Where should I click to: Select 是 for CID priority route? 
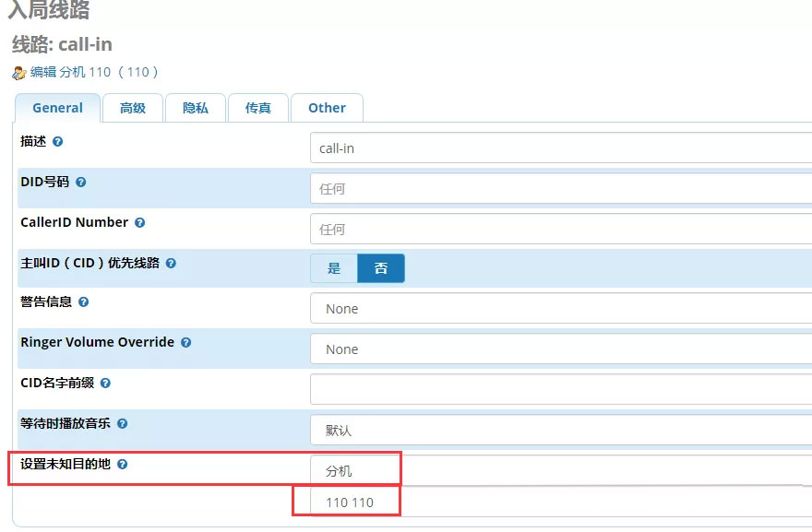(334, 268)
